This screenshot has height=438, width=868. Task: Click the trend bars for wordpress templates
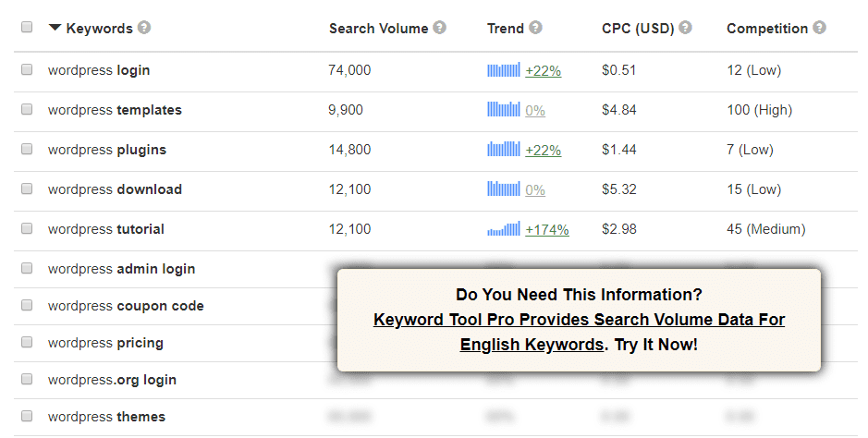click(504, 109)
